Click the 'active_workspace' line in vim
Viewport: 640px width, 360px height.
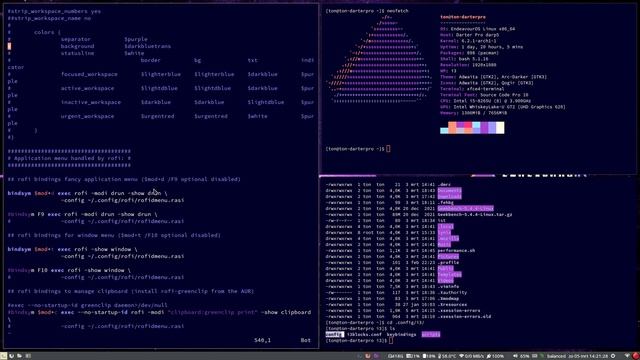161,88
